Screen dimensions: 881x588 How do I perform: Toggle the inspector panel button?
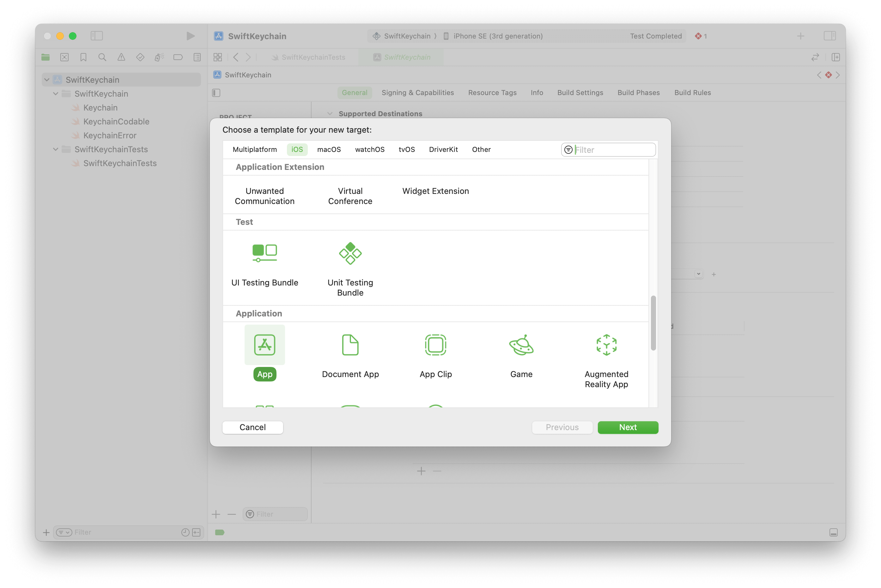coord(829,36)
